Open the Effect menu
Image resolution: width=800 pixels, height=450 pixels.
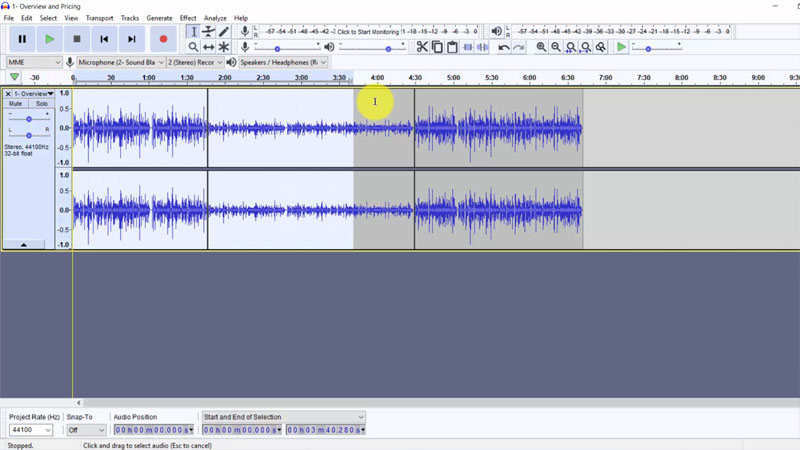pyautogui.click(x=188, y=18)
